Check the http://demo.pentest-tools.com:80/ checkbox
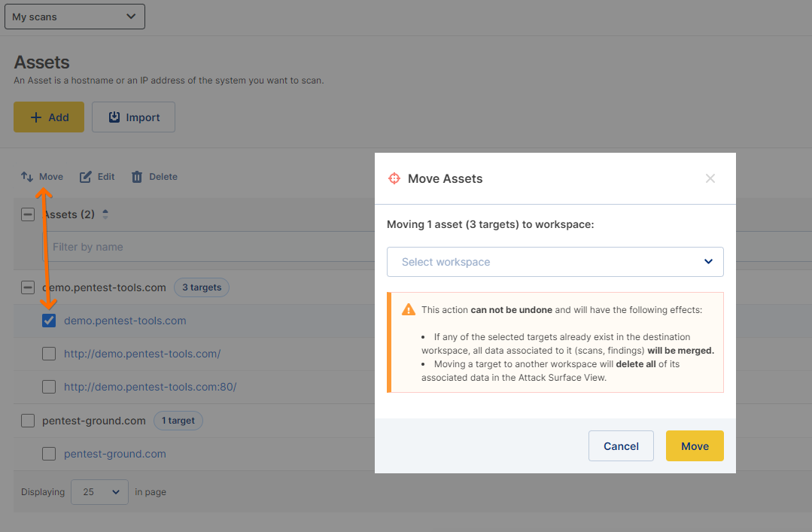 (49, 387)
